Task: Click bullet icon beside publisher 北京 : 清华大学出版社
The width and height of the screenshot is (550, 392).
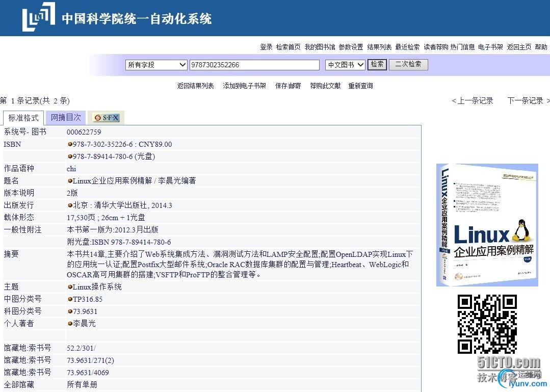Action: coord(70,205)
